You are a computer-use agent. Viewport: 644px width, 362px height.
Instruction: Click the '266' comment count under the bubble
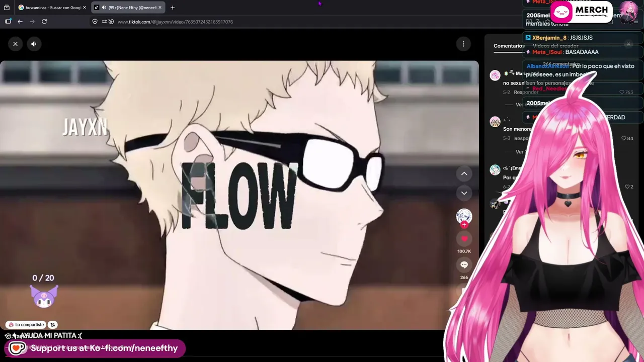tap(464, 278)
